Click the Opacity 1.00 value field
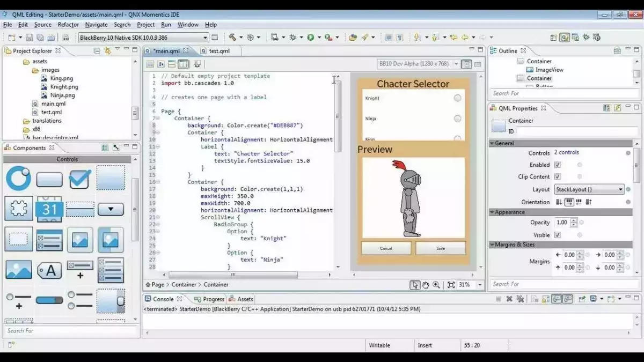 pos(562,223)
